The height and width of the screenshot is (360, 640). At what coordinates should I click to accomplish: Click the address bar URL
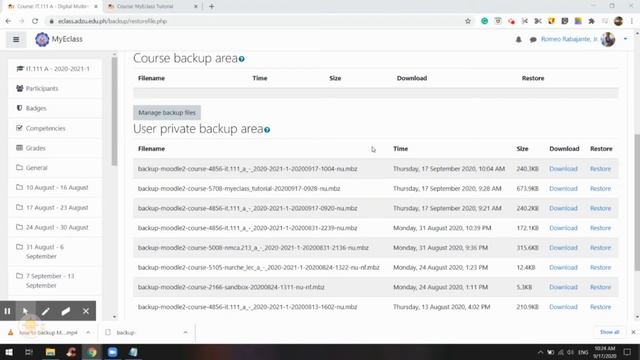pos(112,21)
